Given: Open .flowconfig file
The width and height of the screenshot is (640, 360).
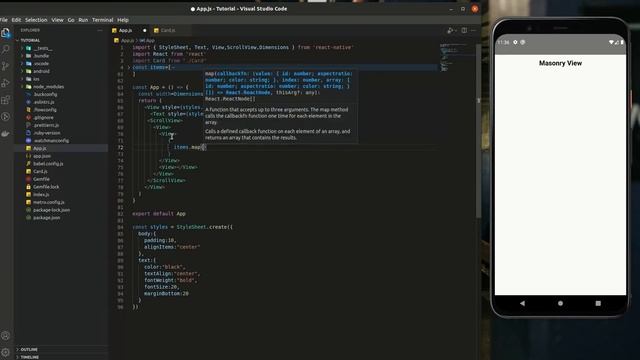Looking at the screenshot, I should tap(45, 110).
